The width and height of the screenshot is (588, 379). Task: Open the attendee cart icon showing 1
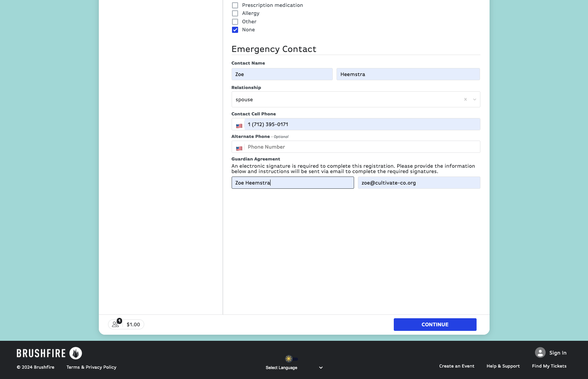click(116, 324)
